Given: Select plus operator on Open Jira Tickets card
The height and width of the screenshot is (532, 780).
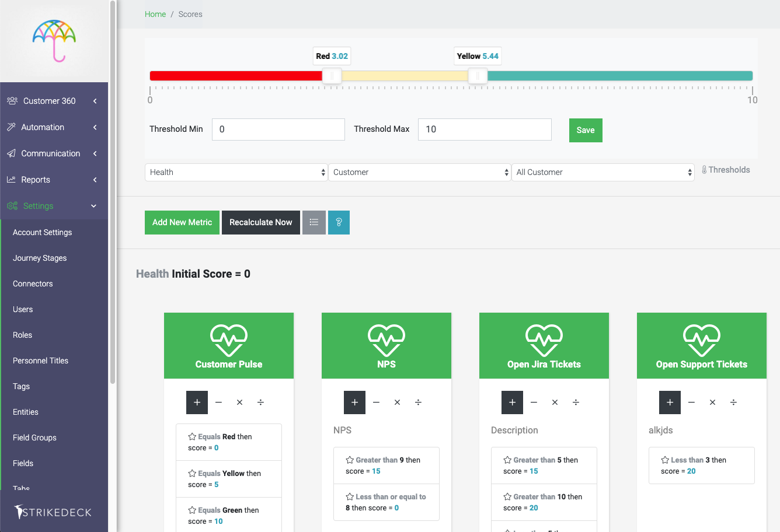Looking at the screenshot, I should click(513, 402).
